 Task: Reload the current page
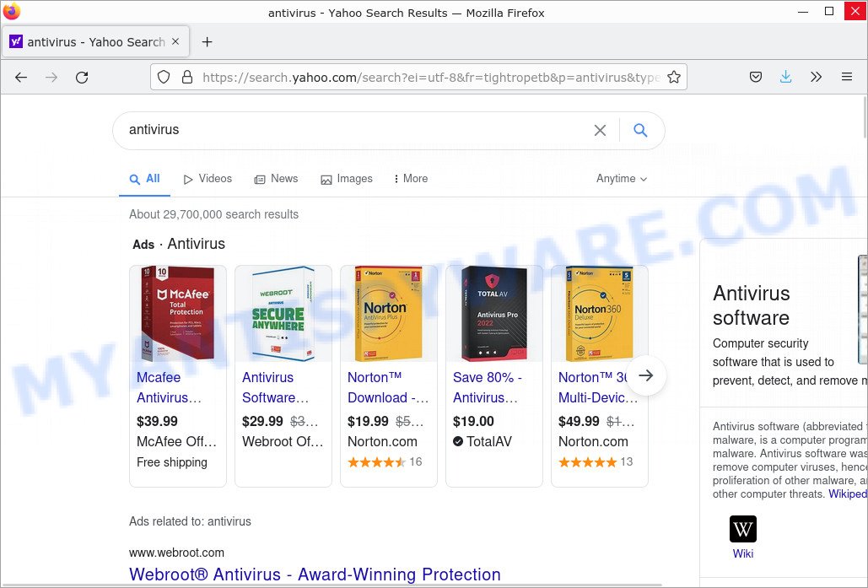[82, 78]
